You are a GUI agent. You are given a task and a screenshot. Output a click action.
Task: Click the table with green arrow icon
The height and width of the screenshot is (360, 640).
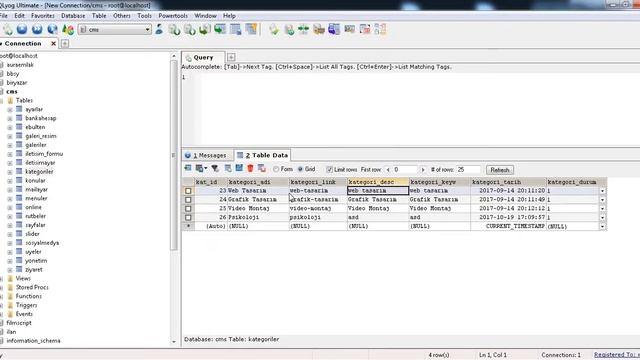[x=220, y=29]
